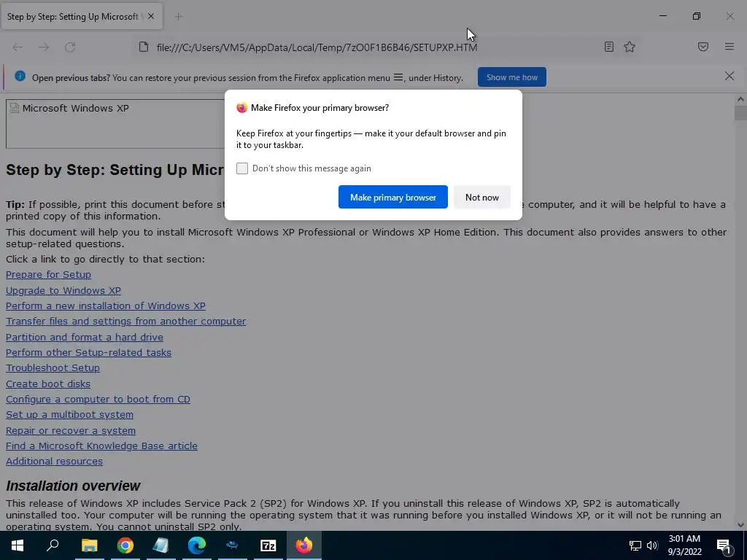Toggle reader view icon in address bar
The width and height of the screenshot is (747, 560).
tap(609, 47)
